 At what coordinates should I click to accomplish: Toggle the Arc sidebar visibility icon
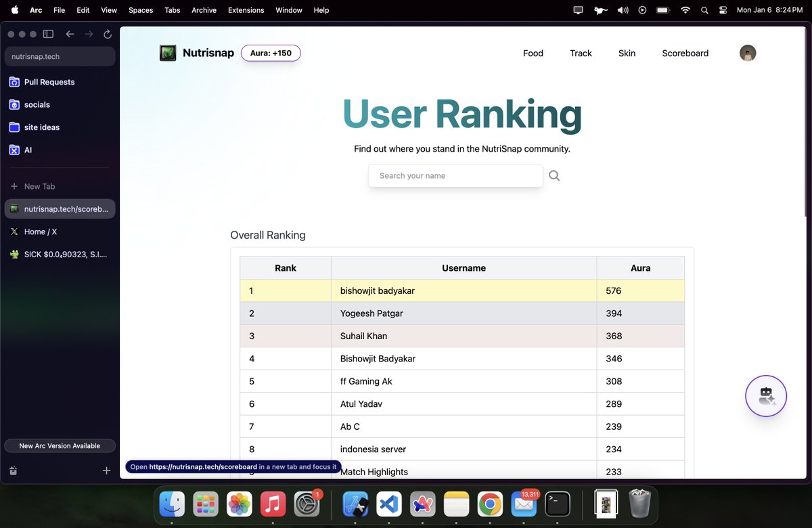[x=48, y=34]
